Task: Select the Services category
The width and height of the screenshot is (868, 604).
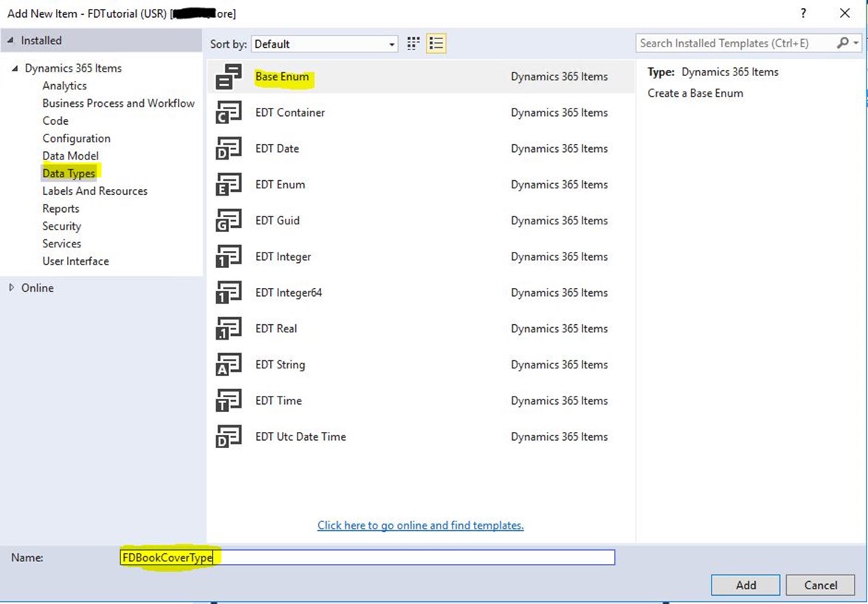Action: click(x=61, y=244)
